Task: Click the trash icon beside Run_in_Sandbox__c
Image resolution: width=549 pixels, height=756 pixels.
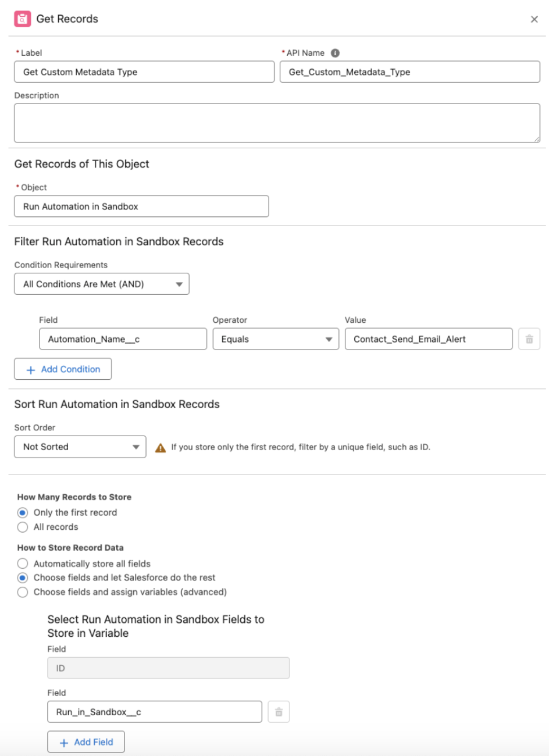Action: click(279, 712)
